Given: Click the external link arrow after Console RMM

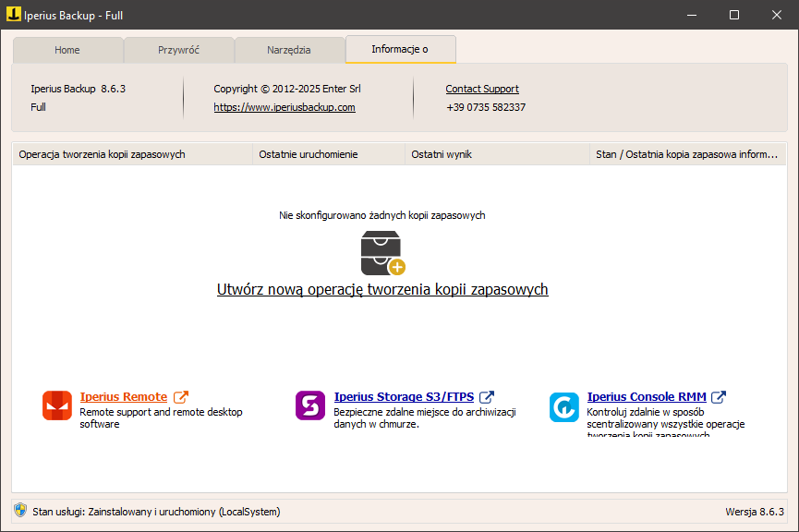Looking at the screenshot, I should pyautogui.click(x=719, y=396).
